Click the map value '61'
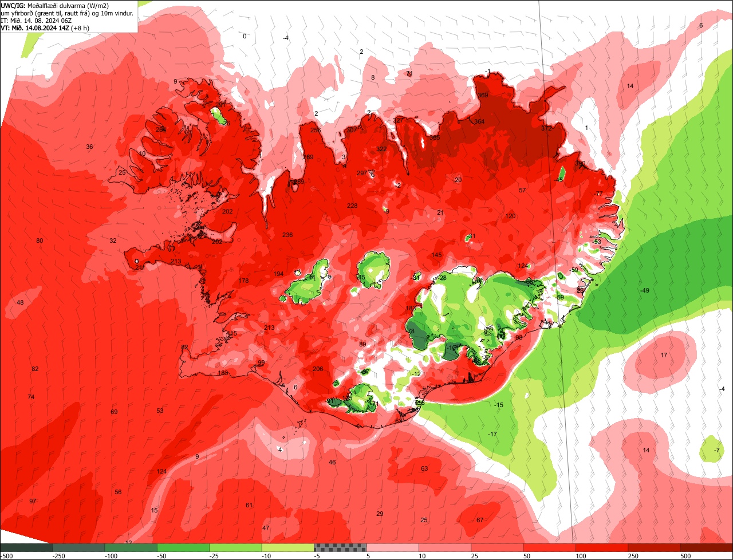This screenshot has width=733, height=560. tap(249, 506)
